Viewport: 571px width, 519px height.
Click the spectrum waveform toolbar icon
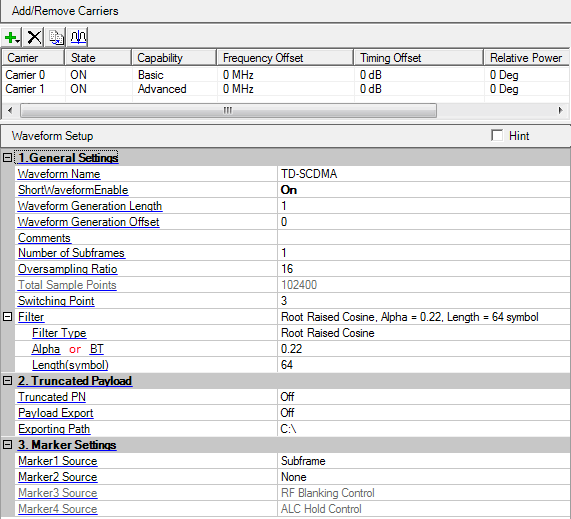tap(78, 37)
